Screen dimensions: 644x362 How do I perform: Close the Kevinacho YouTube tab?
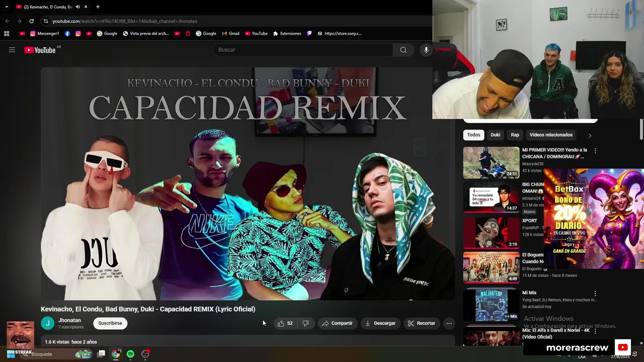pos(86,7)
